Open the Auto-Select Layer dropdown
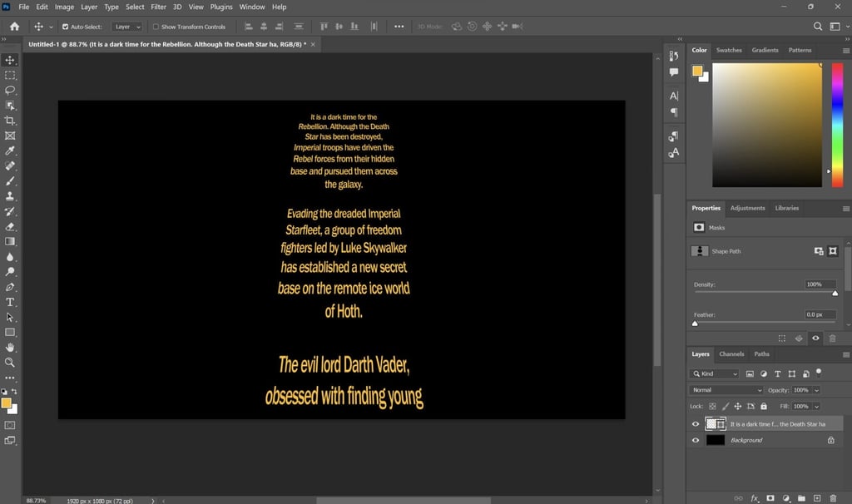The height and width of the screenshot is (504, 852). click(127, 27)
